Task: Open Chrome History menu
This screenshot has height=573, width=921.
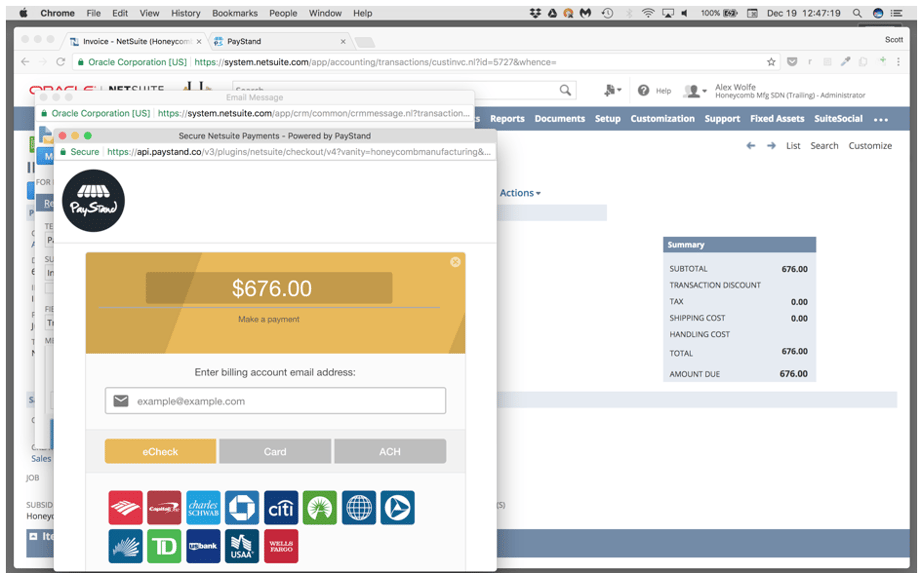Action: (186, 13)
